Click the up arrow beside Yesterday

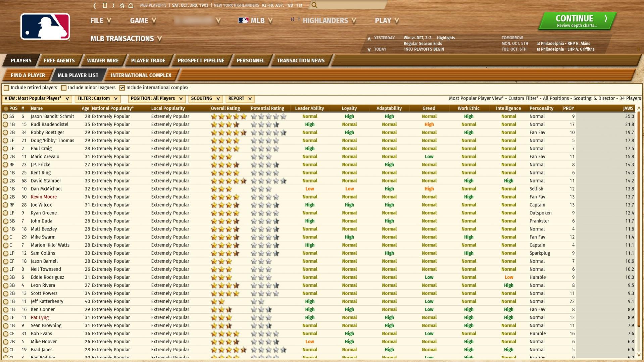click(369, 38)
